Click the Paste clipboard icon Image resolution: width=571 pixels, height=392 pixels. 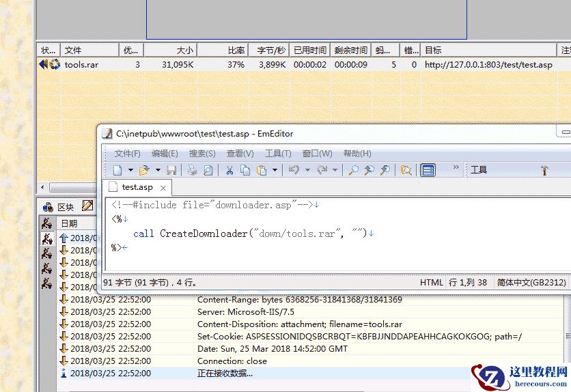(262, 170)
